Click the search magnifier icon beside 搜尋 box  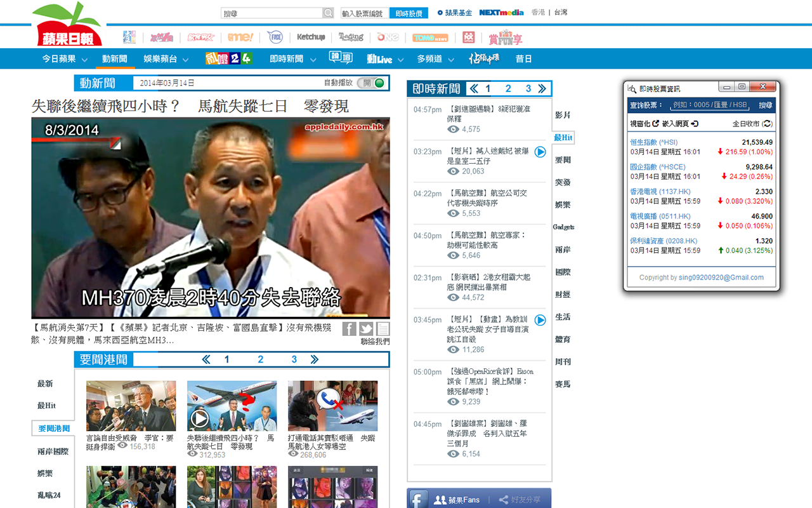click(328, 13)
